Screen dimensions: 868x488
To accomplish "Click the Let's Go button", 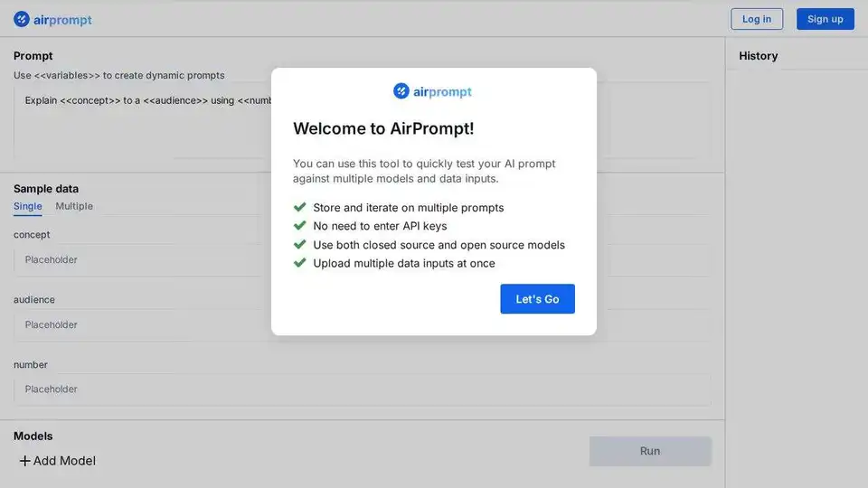I will (x=537, y=299).
